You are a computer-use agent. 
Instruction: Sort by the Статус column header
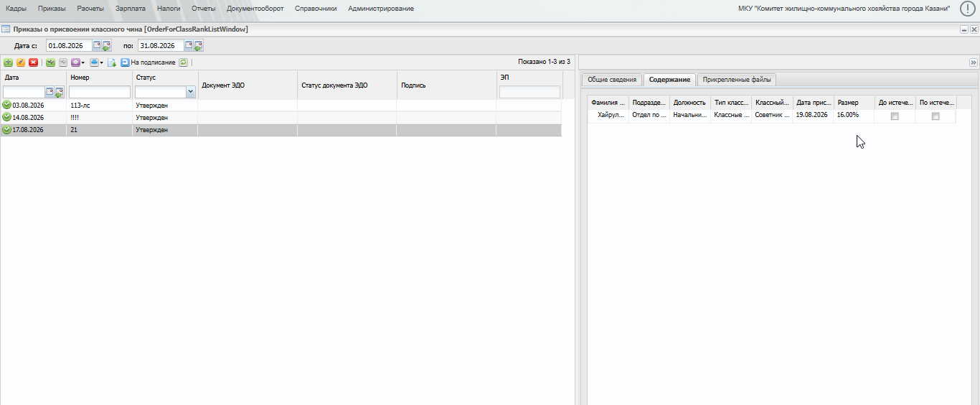(165, 77)
